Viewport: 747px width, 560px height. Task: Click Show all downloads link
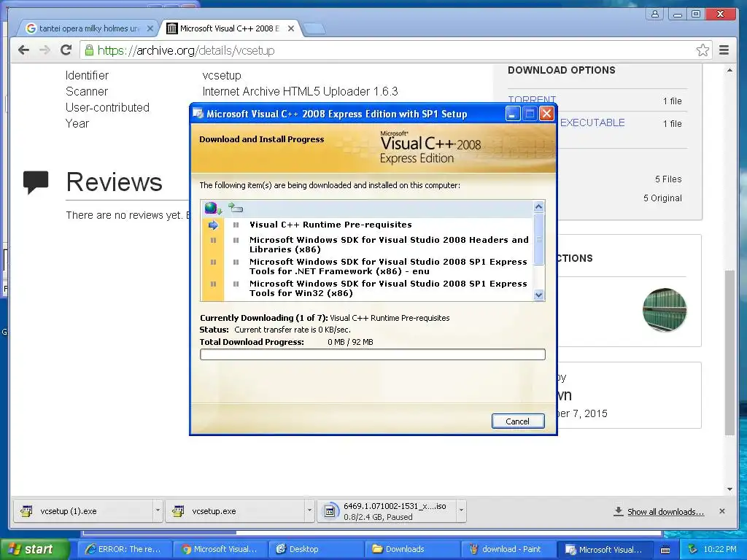pyautogui.click(x=665, y=512)
